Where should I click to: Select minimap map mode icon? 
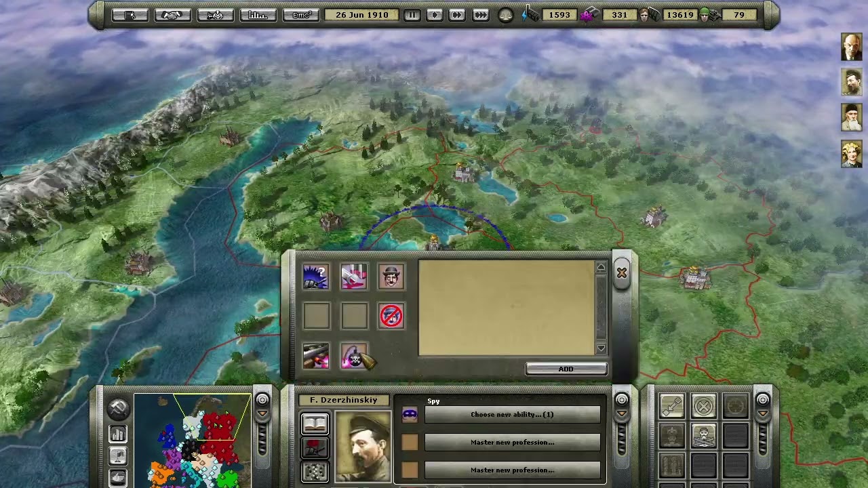118,457
